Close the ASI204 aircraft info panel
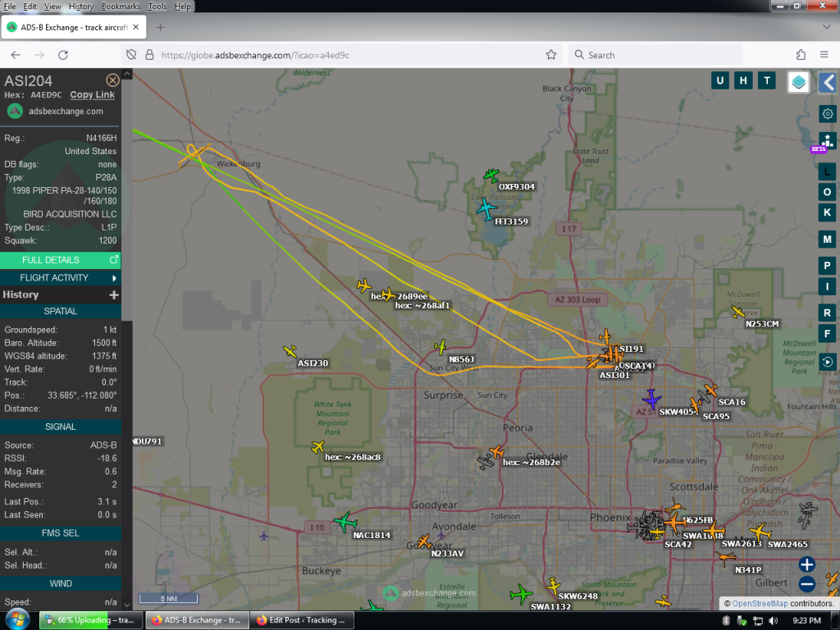840x630 pixels. click(x=112, y=80)
